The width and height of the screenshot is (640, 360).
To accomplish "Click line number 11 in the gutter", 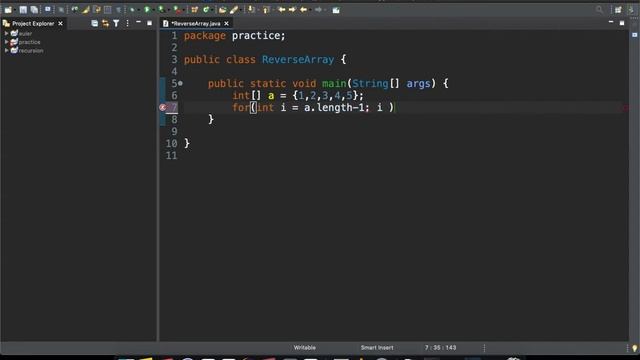I will pyautogui.click(x=171, y=156).
